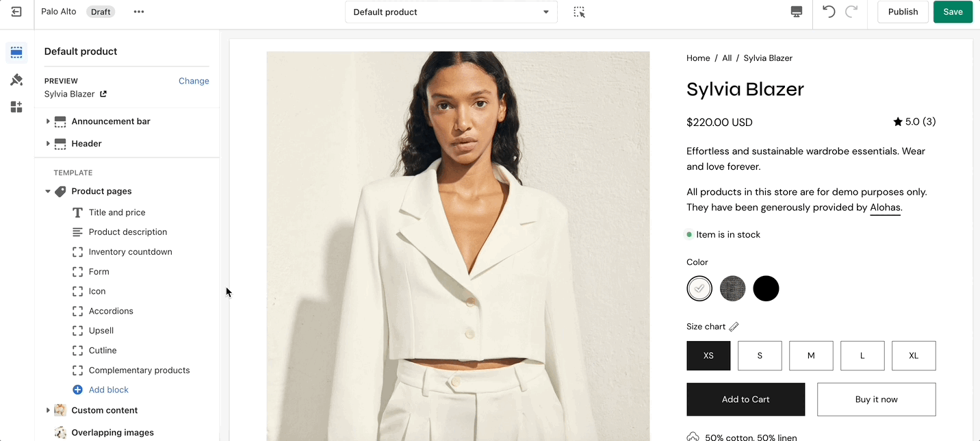Open the three-dot theme actions menu
This screenshot has width=980, height=441.
coord(139,12)
